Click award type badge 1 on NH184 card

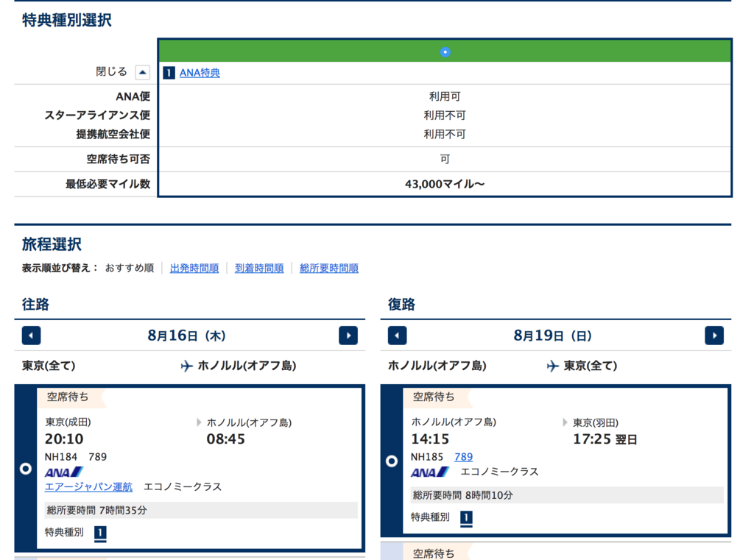(x=100, y=533)
